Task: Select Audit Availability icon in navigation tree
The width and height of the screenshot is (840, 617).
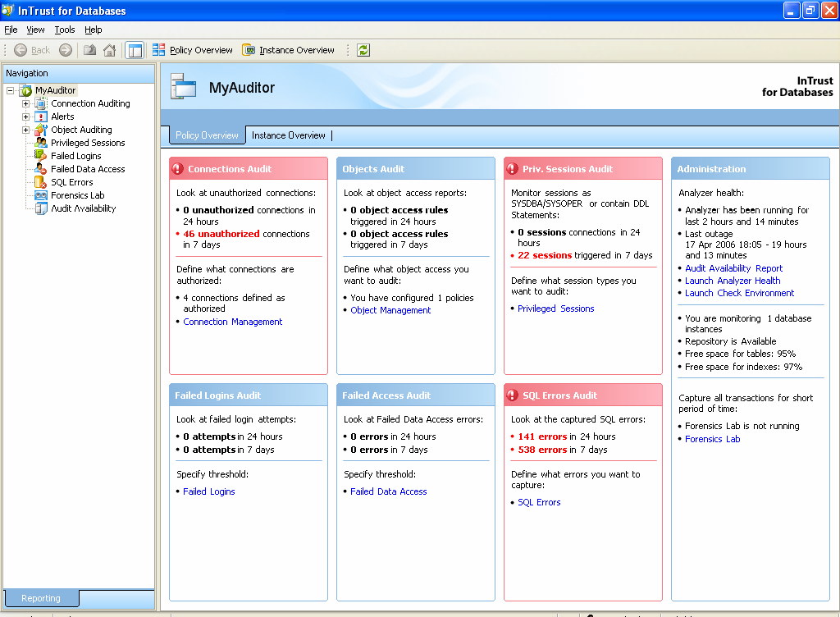Action: [x=41, y=208]
